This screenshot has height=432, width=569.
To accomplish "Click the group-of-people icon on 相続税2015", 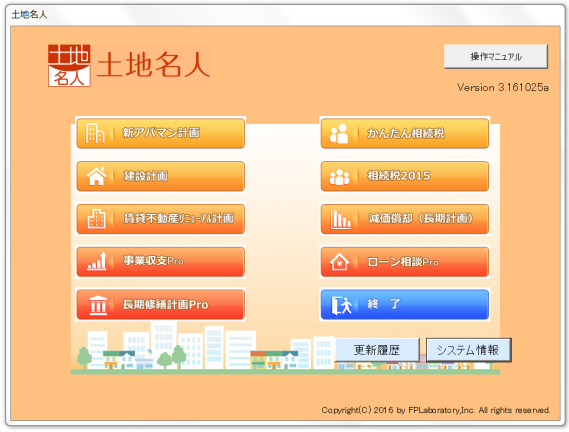I will (339, 177).
